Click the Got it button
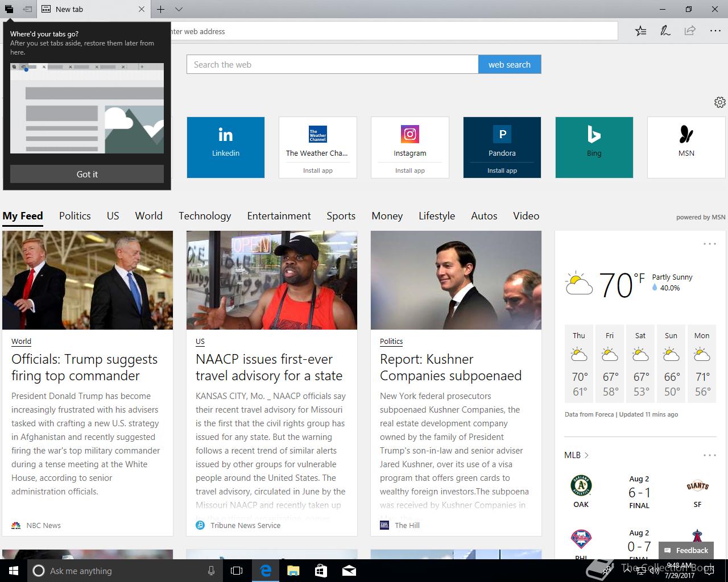The image size is (728, 582). click(x=87, y=174)
